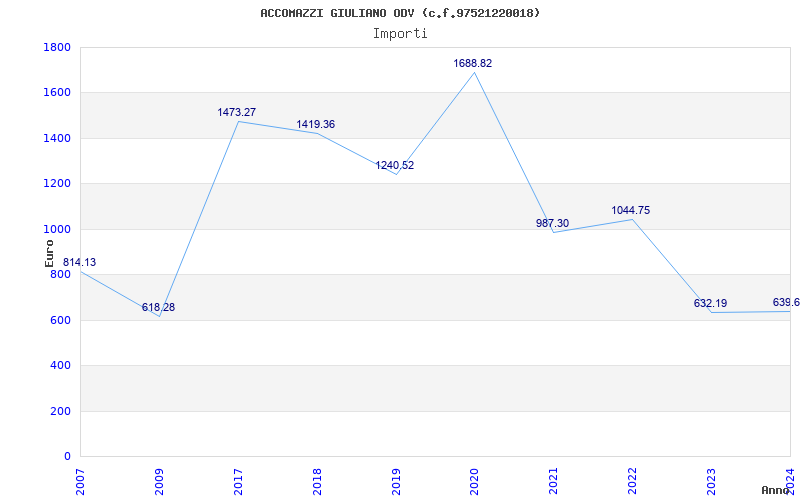800x500 pixels.
Task: Select the 987.30 data label
Action: tap(553, 223)
